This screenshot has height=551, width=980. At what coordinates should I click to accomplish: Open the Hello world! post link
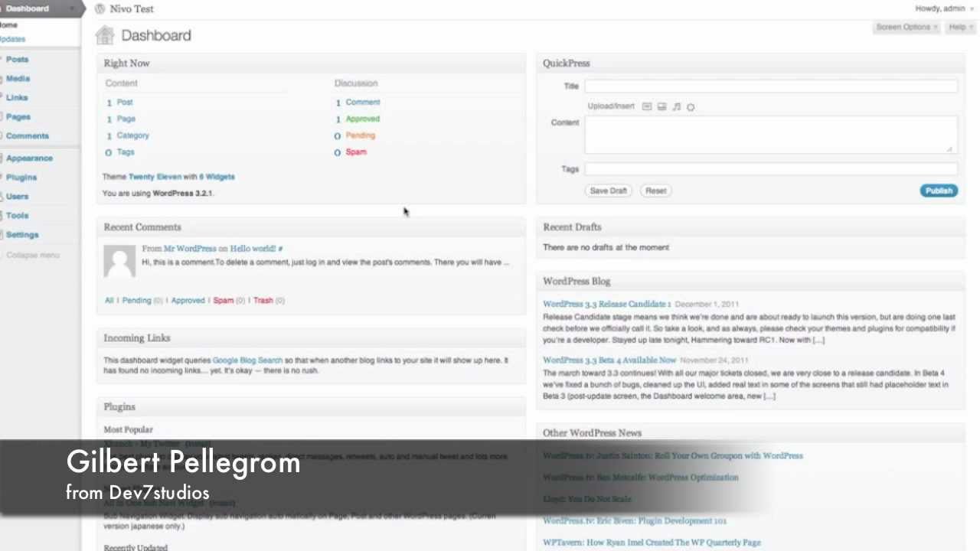(x=253, y=249)
